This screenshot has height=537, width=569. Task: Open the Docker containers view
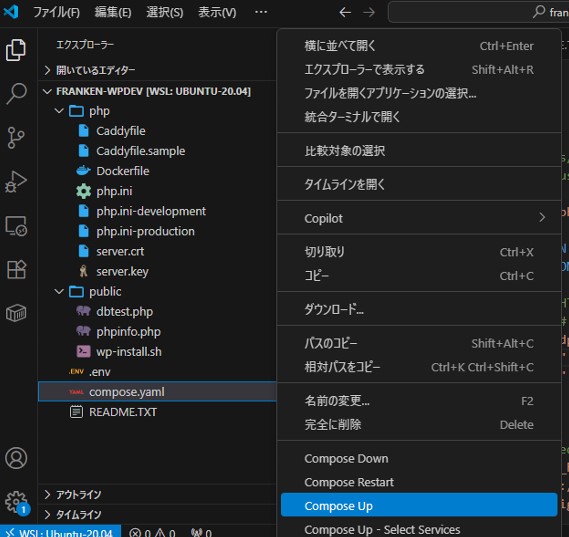pos(16,313)
